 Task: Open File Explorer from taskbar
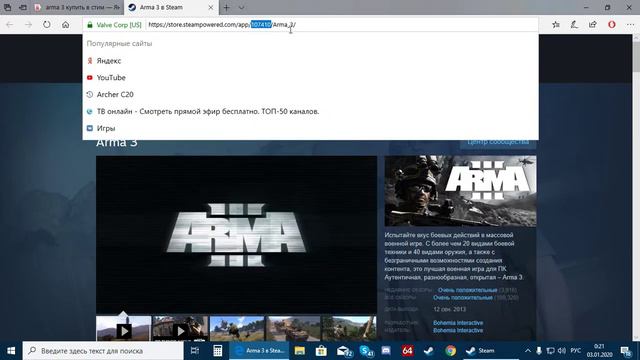(x=300, y=351)
